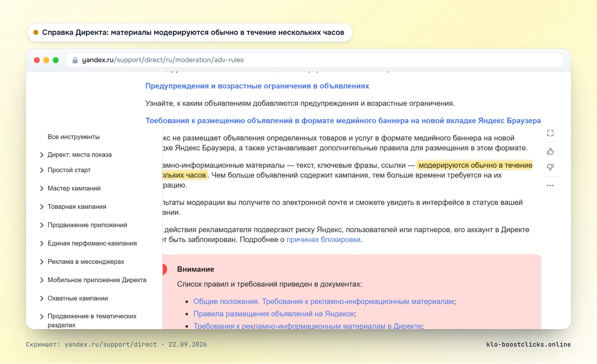
Task: Click sentence Узнайте, к каким объявлениям
Action: [300, 103]
